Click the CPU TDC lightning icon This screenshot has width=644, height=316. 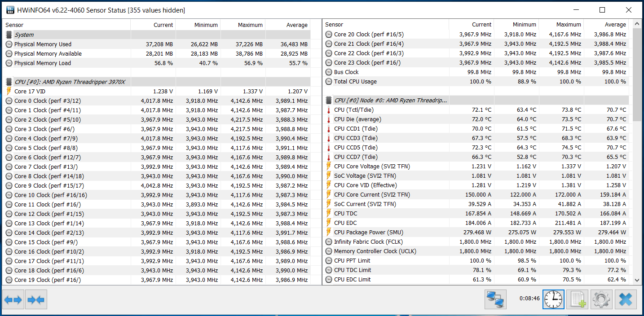[329, 214]
